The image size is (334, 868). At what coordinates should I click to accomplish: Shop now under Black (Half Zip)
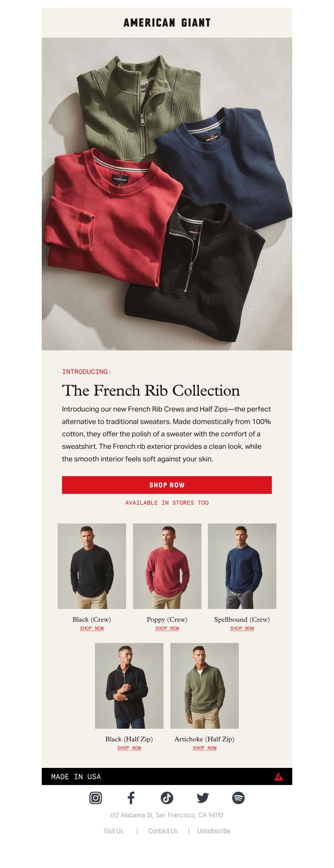[129, 748]
